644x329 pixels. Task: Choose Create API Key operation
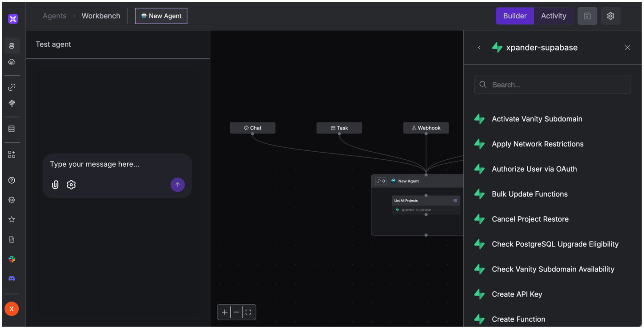tap(517, 294)
